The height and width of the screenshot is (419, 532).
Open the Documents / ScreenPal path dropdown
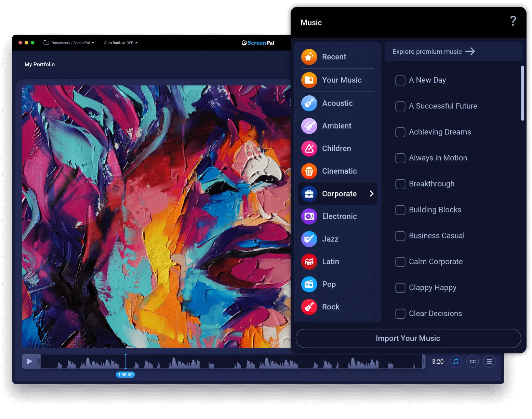[93, 43]
